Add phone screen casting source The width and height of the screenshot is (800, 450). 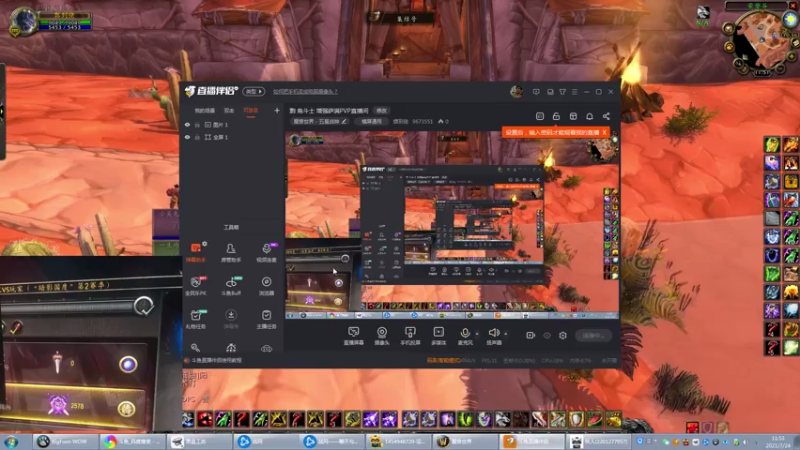410,336
